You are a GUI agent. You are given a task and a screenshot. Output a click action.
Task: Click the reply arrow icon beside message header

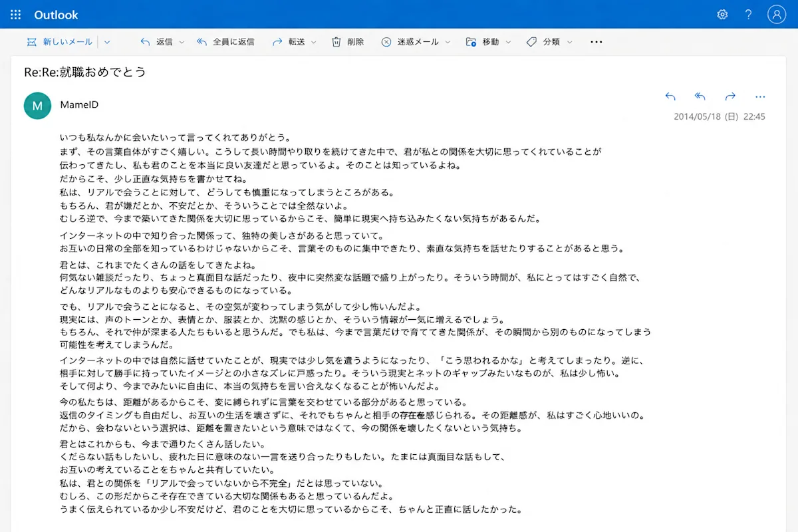tap(670, 96)
